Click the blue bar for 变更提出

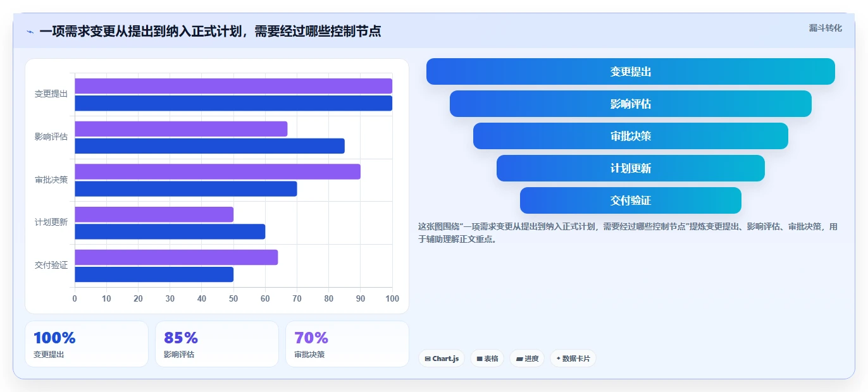233,103
